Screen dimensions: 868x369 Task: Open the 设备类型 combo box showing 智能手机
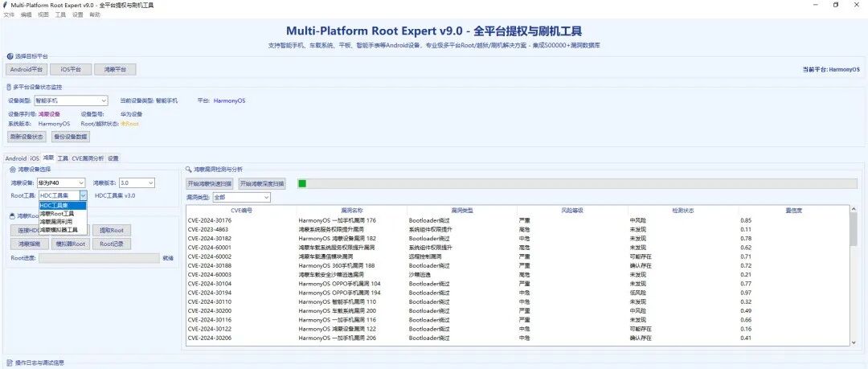tap(71, 100)
